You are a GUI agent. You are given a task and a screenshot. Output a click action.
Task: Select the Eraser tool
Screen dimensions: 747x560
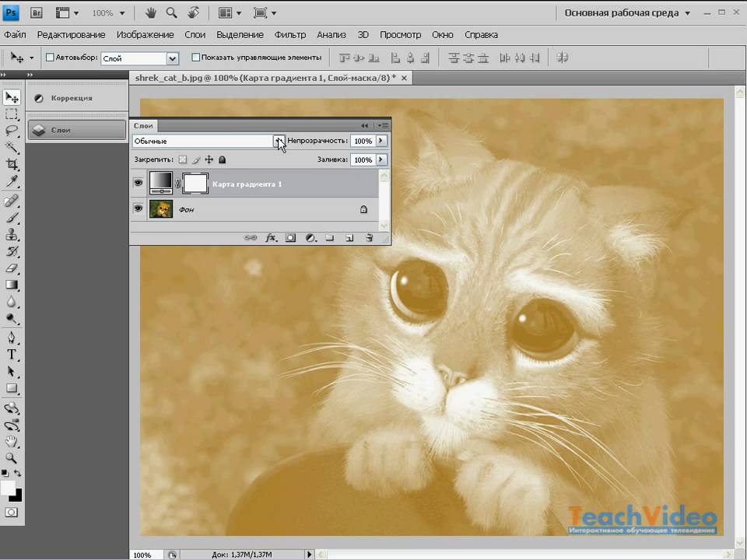[x=12, y=268]
